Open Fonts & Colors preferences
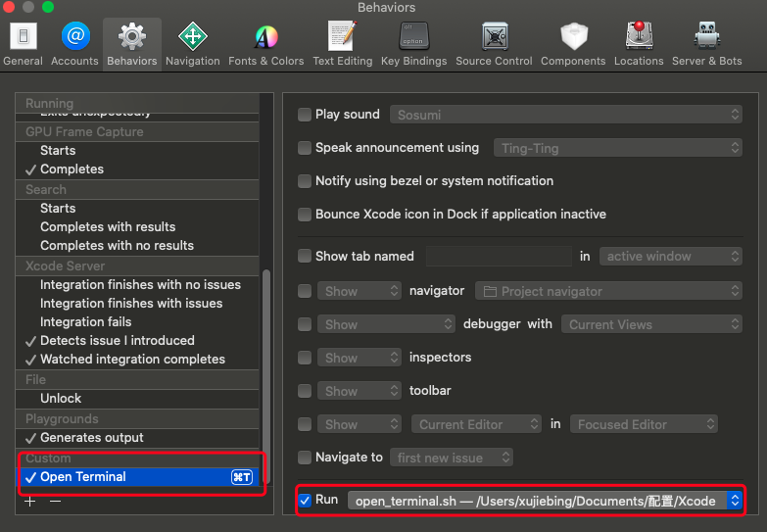Screen dimensions: 767x532 pos(265,44)
